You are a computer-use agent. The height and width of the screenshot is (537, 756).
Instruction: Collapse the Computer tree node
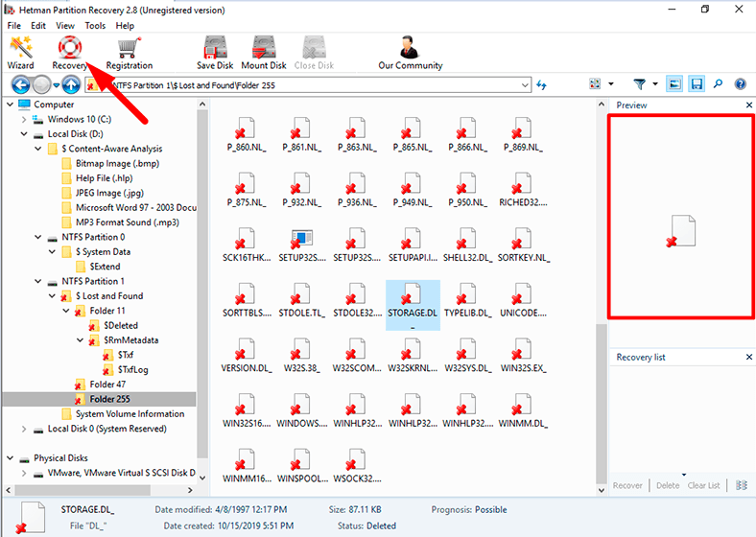(10, 105)
